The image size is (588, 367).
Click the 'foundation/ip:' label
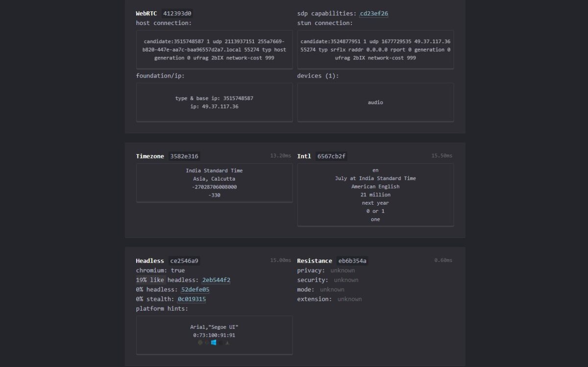tap(160, 76)
